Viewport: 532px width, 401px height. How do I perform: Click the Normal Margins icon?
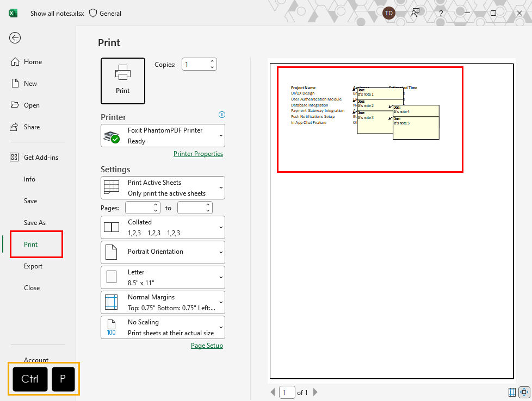tap(112, 302)
